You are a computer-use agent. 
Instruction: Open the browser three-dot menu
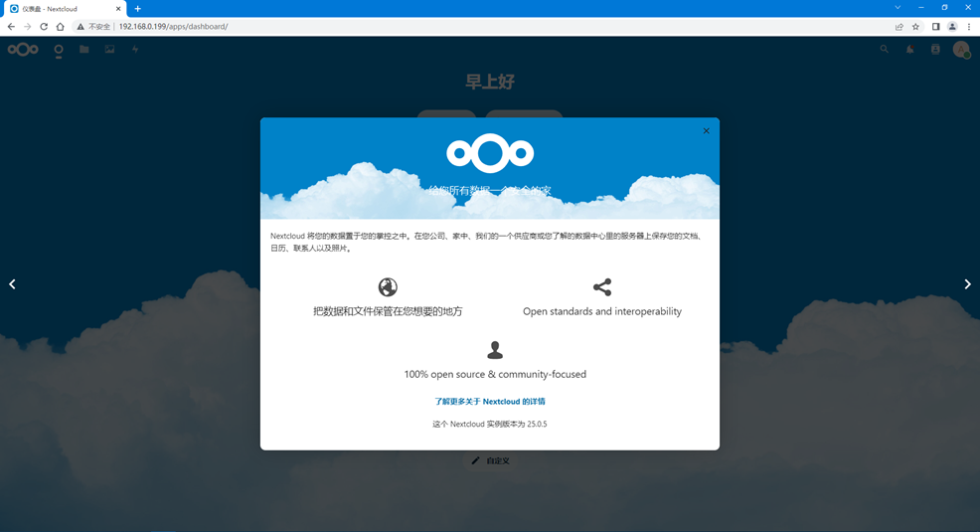point(969,26)
